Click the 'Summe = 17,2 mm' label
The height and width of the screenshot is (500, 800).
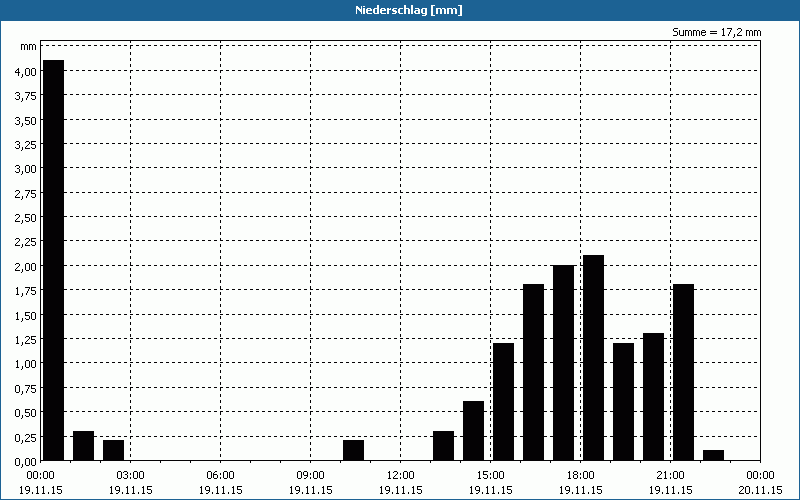[716, 32]
